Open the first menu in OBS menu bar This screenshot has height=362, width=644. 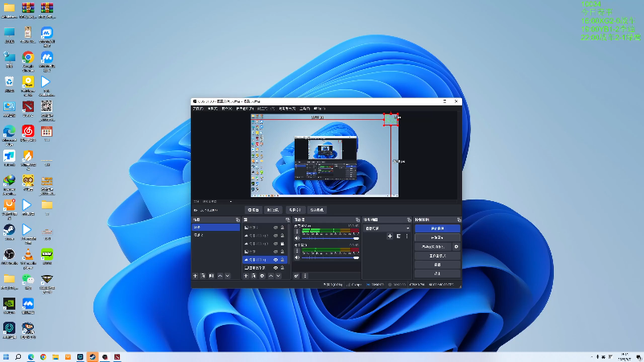198,109
